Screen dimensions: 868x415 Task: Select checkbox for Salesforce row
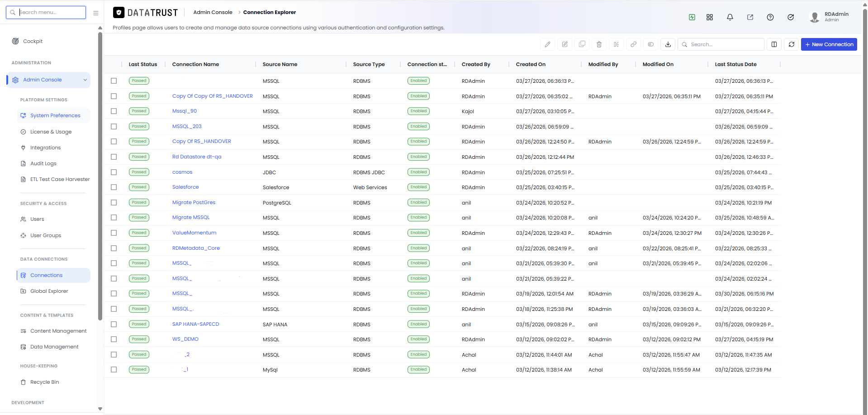click(x=114, y=187)
